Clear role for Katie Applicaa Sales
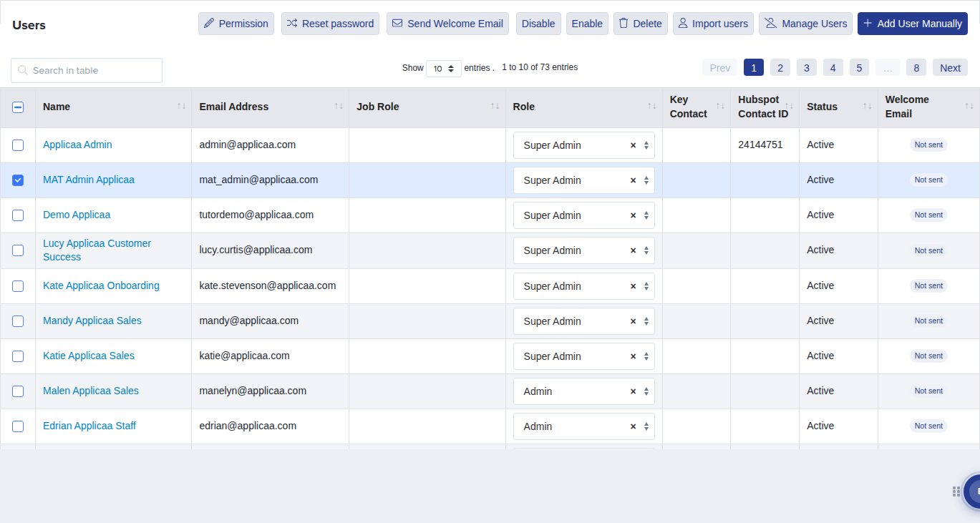 [633, 356]
